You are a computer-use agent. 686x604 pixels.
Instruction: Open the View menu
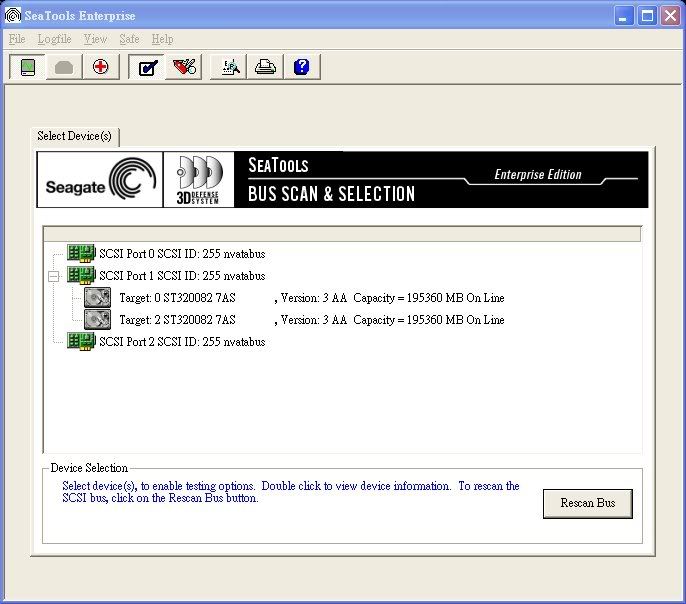point(95,39)
